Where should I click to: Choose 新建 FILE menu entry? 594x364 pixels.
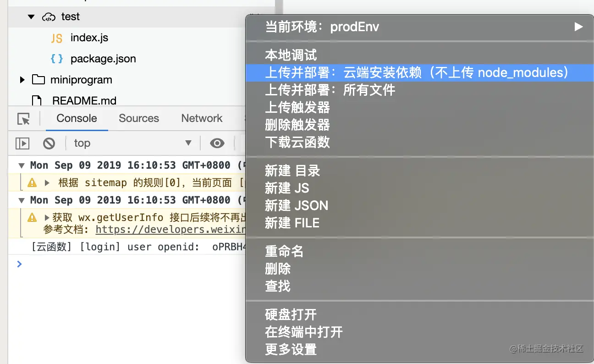(x=292, y=223)
